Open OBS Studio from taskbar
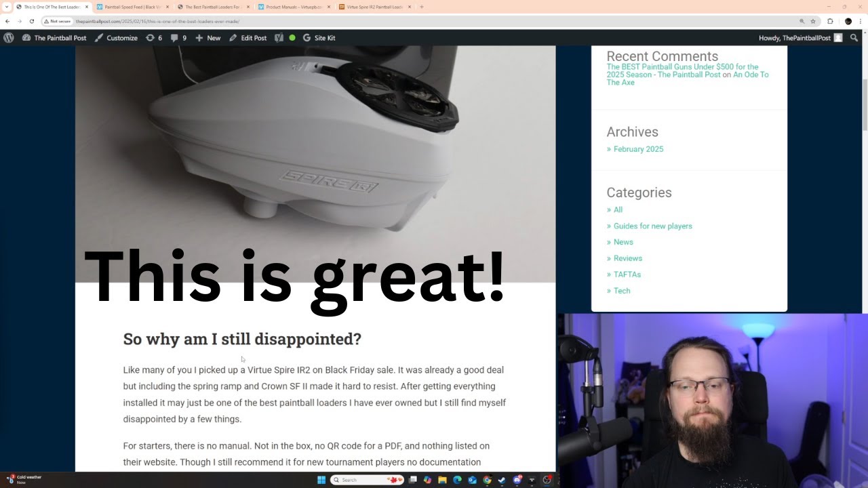This screenshot has width=868, height=488. click(x=547, y=480)
